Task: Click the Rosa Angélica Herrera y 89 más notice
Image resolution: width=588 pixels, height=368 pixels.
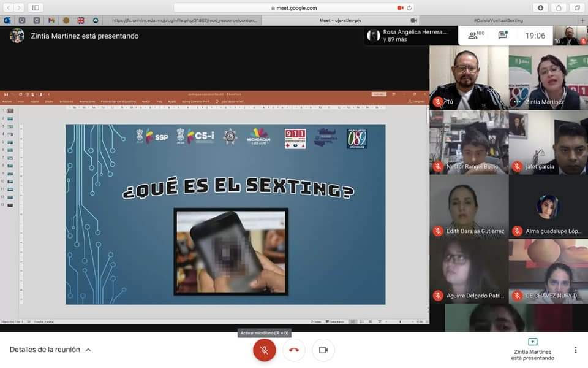Action: click(x=410, y=36)
